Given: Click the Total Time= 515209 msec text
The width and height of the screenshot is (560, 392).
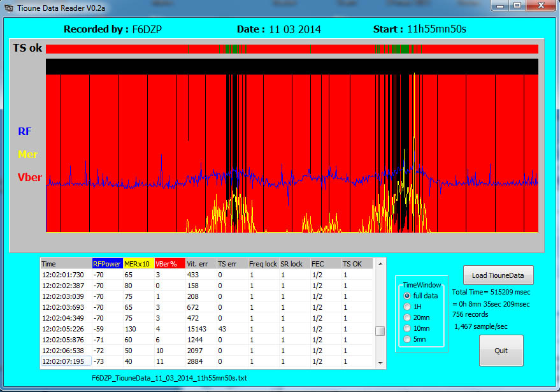Looking at the screenshot, I should (x=491, y=292).
